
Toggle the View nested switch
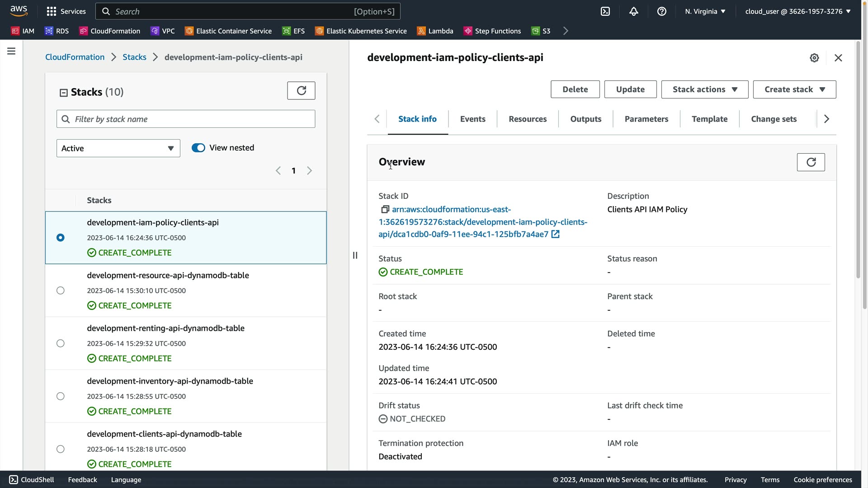tap(198, 148)
